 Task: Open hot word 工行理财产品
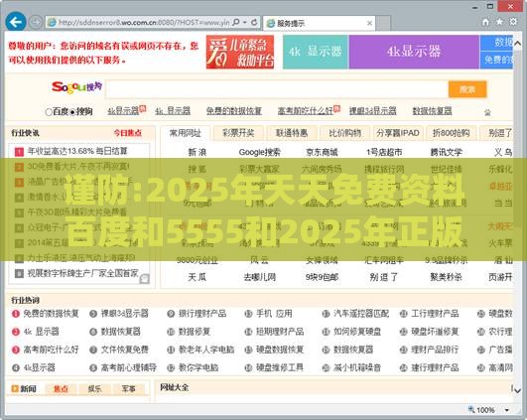click(435, 314)
